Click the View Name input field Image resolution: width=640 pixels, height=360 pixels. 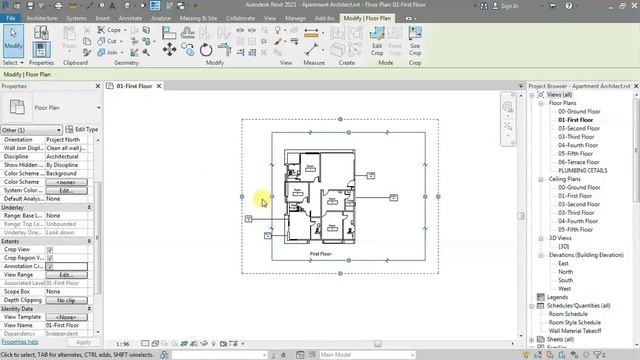66,326
